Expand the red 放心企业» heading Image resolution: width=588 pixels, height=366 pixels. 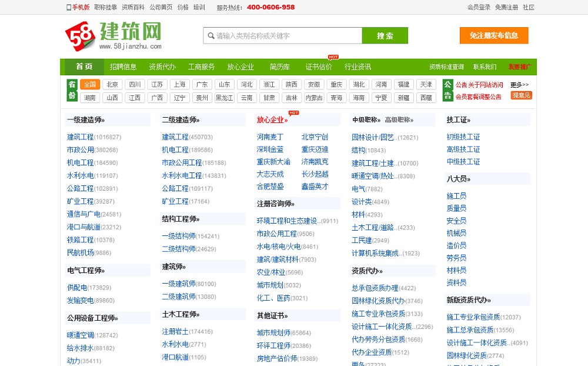(272, 120)
